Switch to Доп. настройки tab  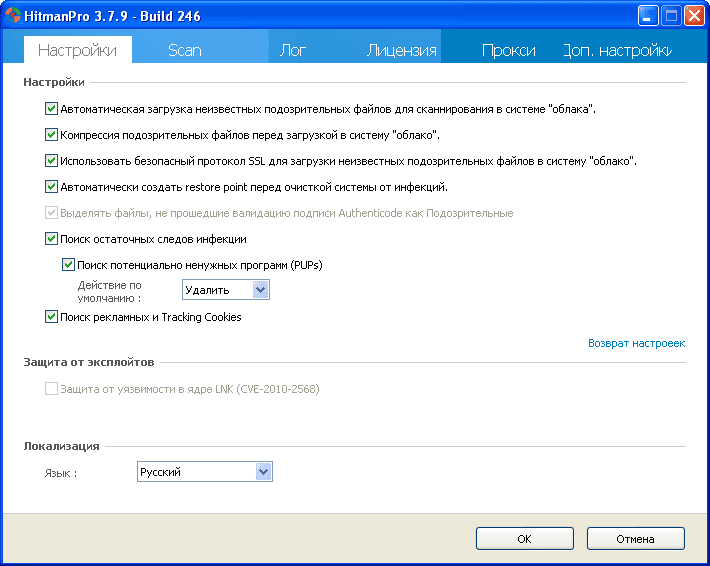pyautogui.click(x=617, y=50)
